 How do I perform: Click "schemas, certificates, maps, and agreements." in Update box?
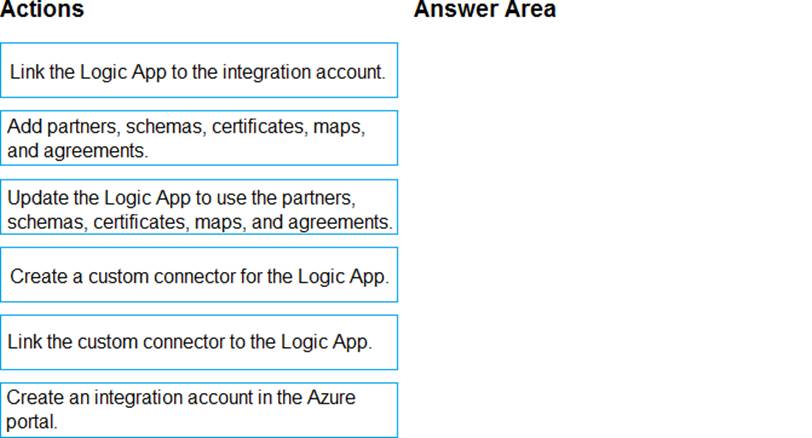click(199, 220)
